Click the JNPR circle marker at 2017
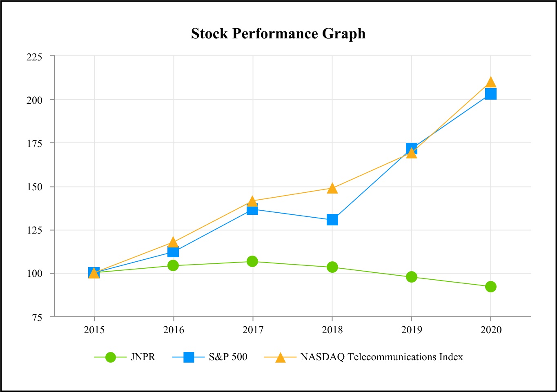557x392 pixels. [252, 261]
